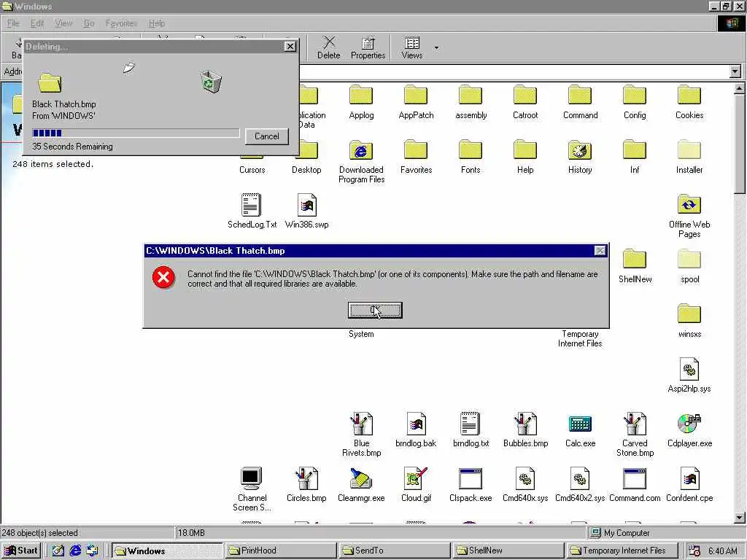Select the Circles.bmp file
The image size is (747, 560).
click(306, 485)
